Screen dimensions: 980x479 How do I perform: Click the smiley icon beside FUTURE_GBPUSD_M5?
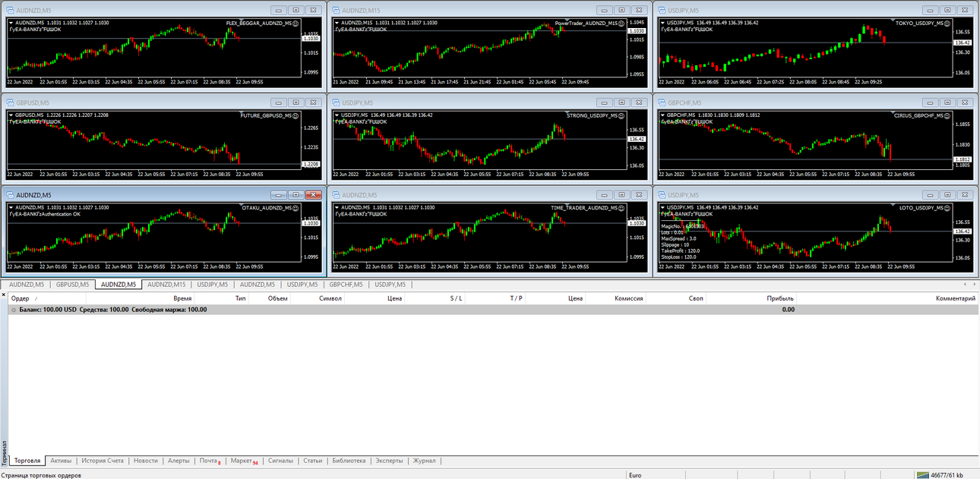(x=295, y=115)
